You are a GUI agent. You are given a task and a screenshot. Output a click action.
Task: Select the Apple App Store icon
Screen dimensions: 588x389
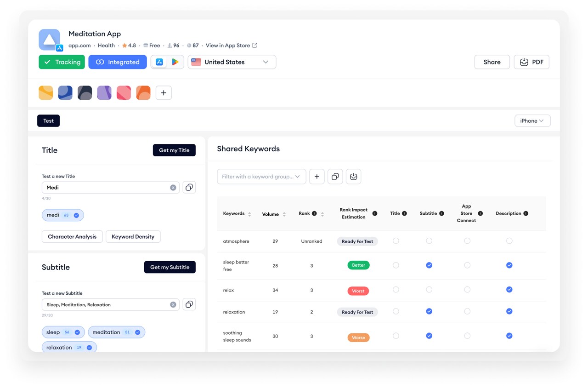point(159,62)
